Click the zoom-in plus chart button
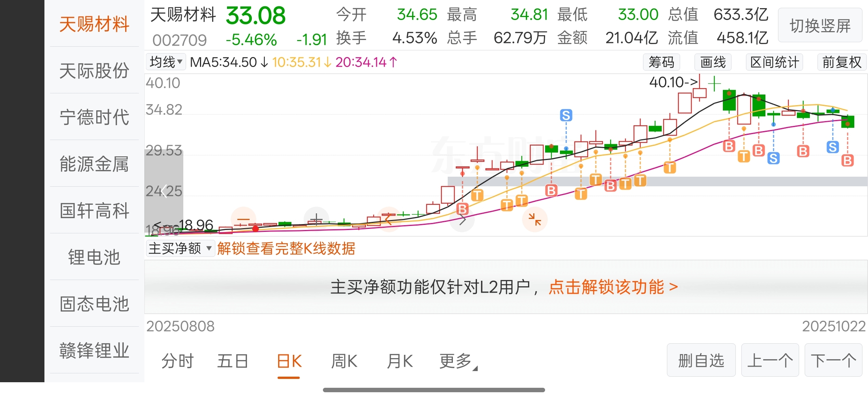The width and height of the screenshot is (868, 400). (316, 220)
